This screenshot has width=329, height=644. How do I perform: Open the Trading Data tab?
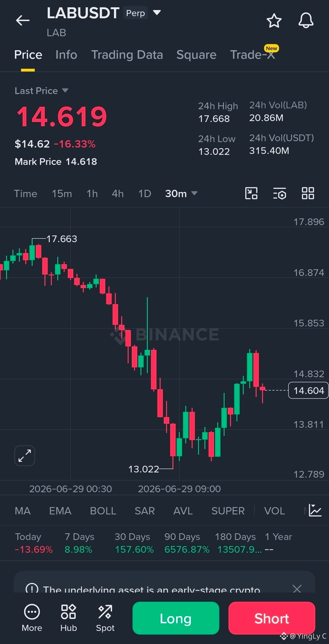[x=127, y=55]
